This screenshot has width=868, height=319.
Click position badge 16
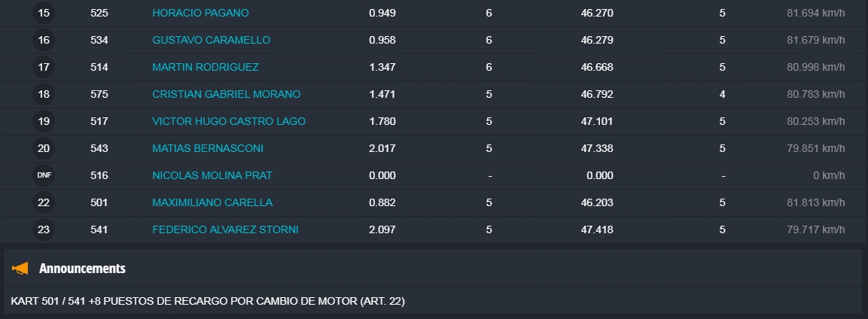(x=44, y=40)
